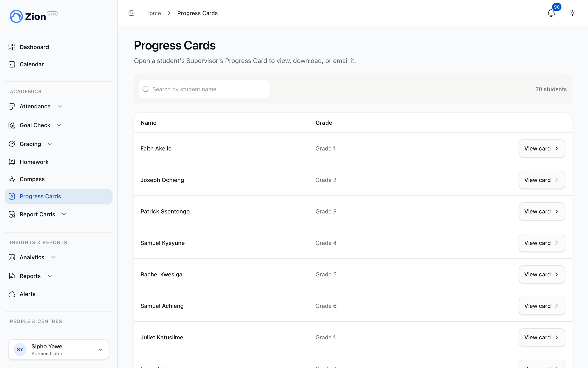Click the 70 students count
Screen dimensions: 588x368
click(x=551, y=89)
